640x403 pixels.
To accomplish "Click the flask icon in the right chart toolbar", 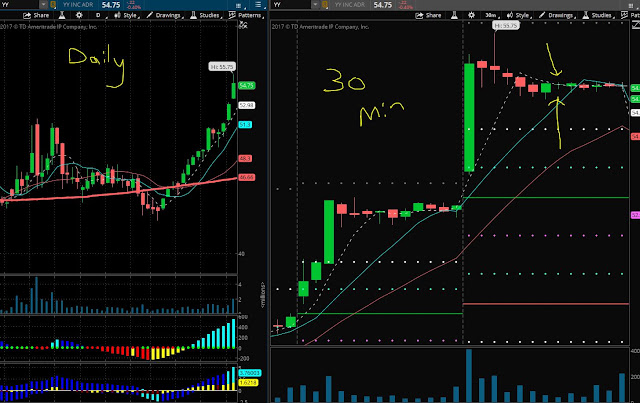I will [x=454, y=16].
